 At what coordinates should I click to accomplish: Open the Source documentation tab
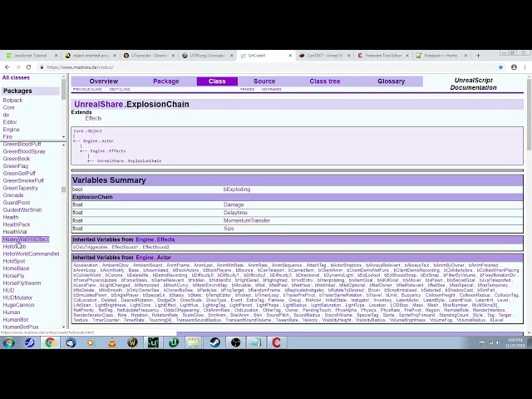point(264,81)
